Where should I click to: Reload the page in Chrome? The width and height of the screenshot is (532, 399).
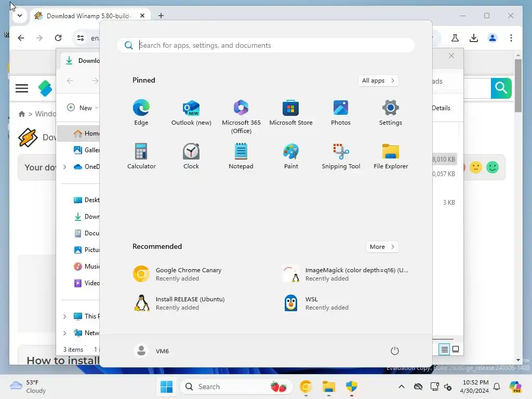pos(58,38)
